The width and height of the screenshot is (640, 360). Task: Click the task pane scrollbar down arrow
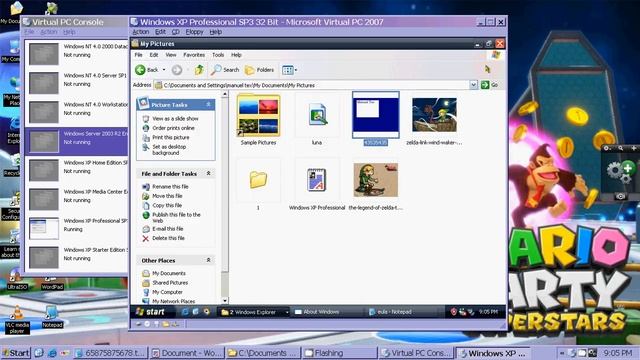[225, 301]
